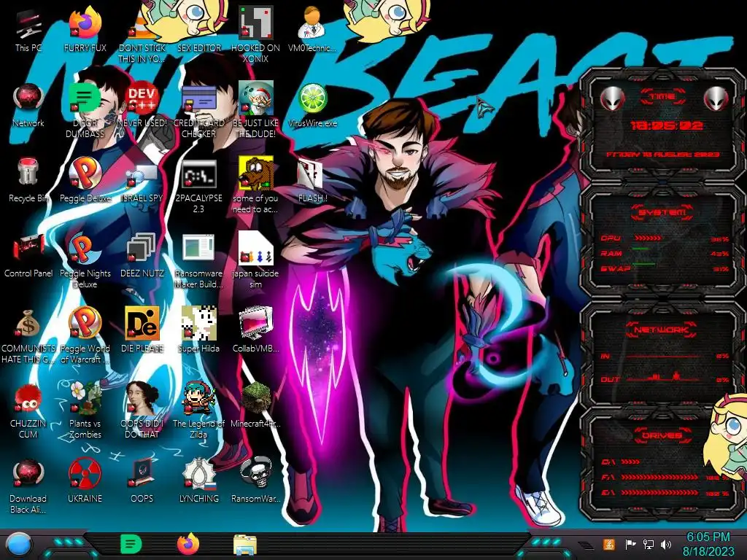Select the japan suicide sim file
This screenshot has height=560, width=747.
pos(255,248)
